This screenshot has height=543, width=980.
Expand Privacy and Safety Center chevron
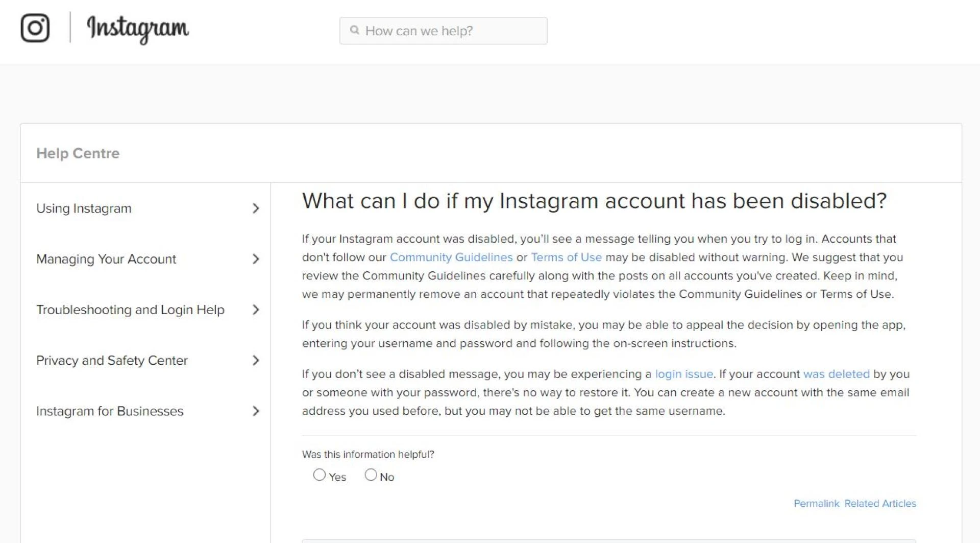tap(256, 361)
